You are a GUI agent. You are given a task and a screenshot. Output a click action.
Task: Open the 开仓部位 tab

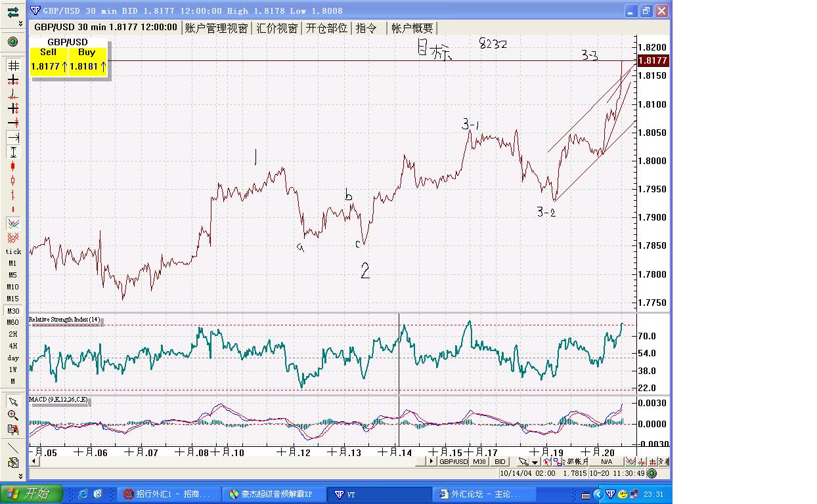point(327,28)
